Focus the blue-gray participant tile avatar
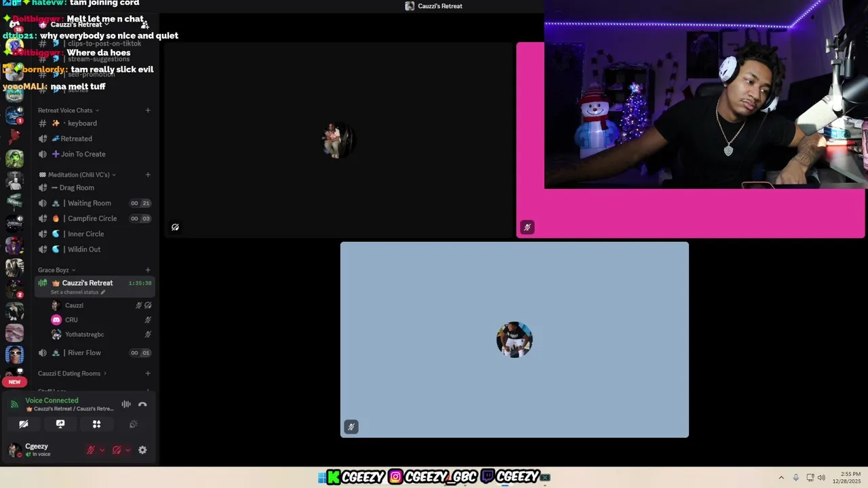Image resolution: width=868 pixels, height=488 pixels. coord(514,340)
